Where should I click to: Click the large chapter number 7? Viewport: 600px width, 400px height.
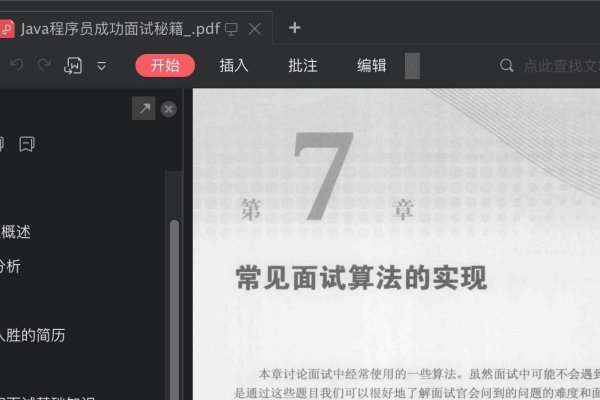[323, 176]
